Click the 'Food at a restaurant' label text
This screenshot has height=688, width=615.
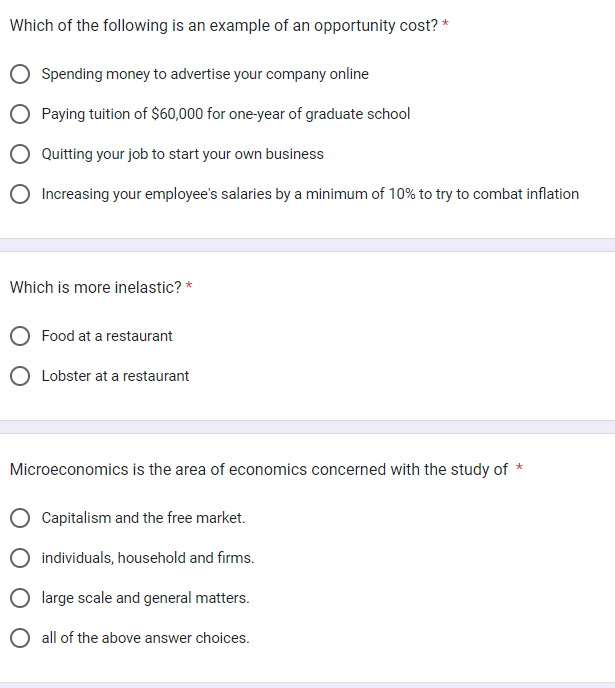(x=107, y=336)
